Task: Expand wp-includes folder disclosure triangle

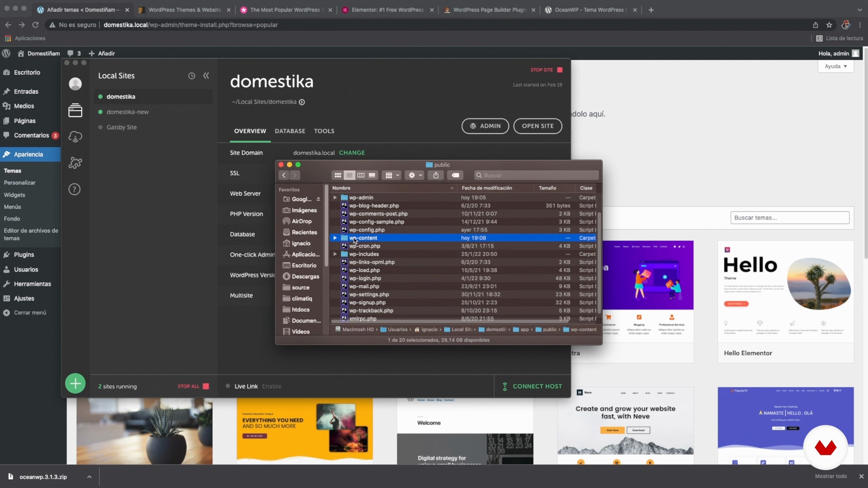Action: click(x=335, y=254)
